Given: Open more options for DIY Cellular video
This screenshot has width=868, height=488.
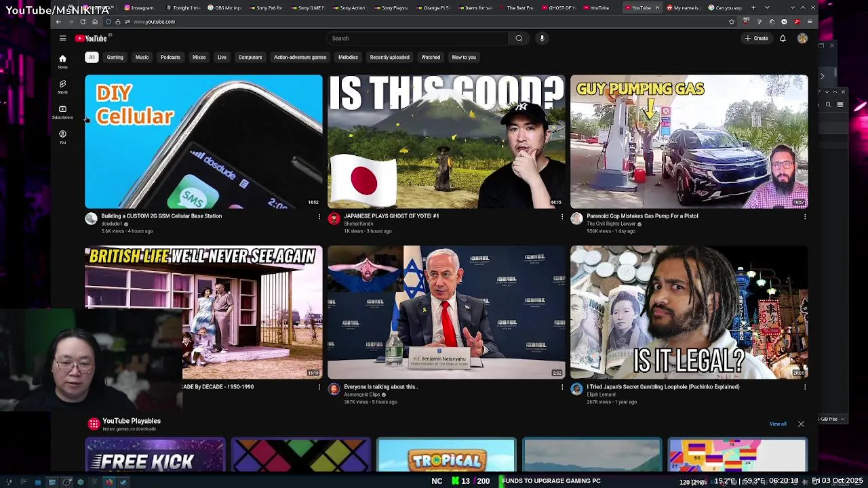Looking at the screenshot, I should pos(319,217).
